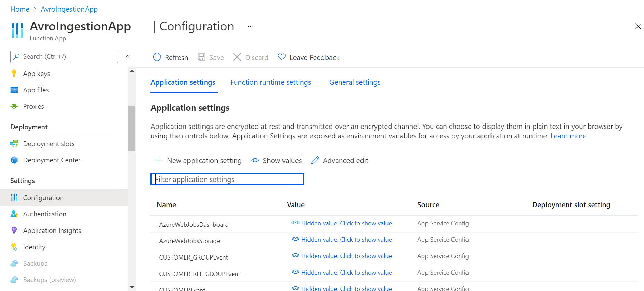
Task: Open Deployment slots page
Action: pos(49,144)
